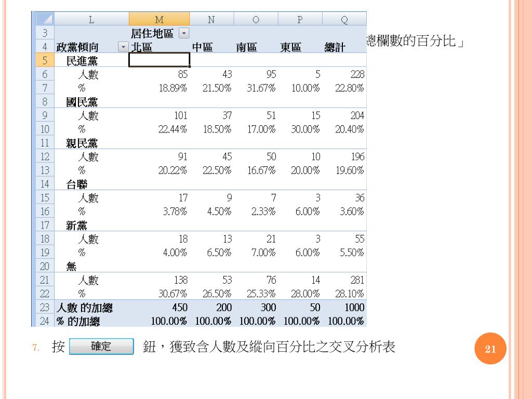Select row 24 header

[x=45, y=321]
